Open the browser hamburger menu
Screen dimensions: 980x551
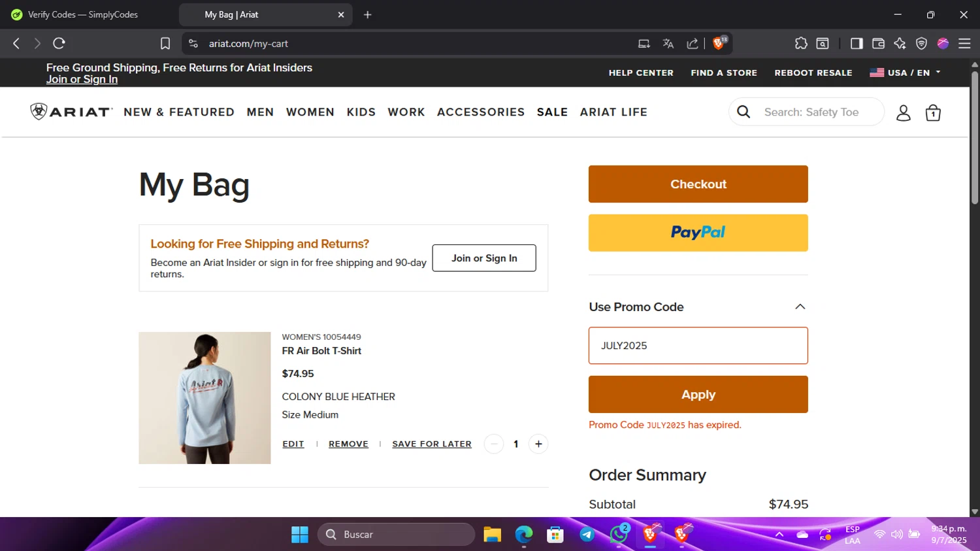point(964,43)
